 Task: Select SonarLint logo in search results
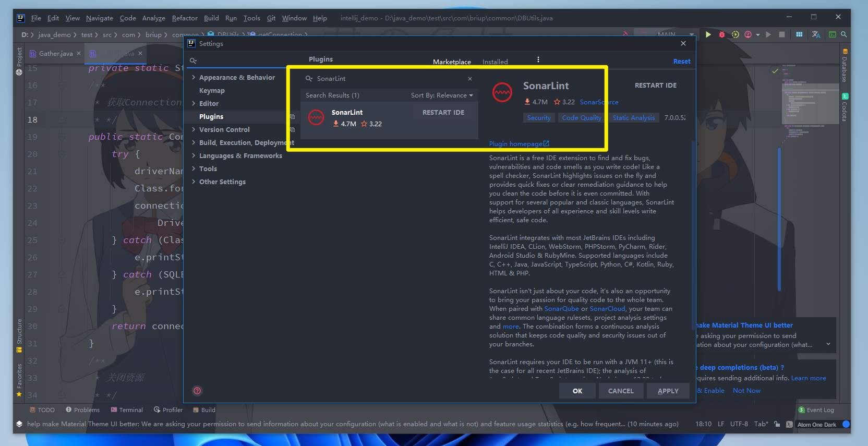(316, 118)
